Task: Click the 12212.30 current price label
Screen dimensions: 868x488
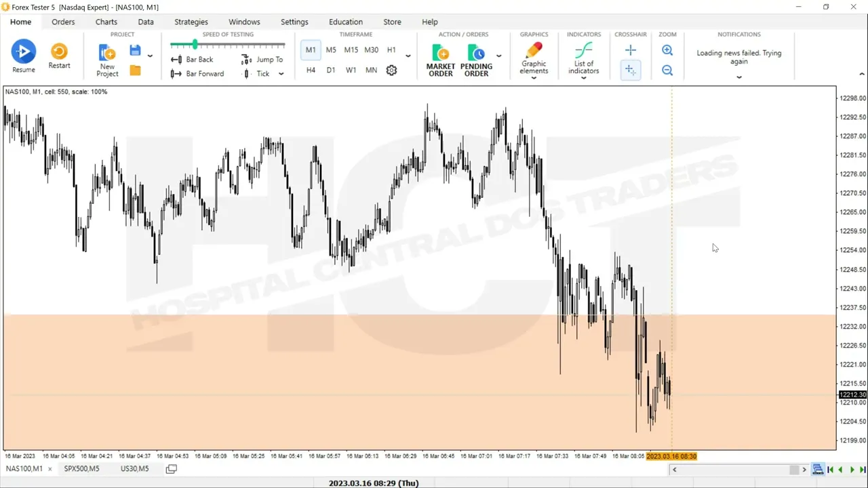Action: point(852,394)
